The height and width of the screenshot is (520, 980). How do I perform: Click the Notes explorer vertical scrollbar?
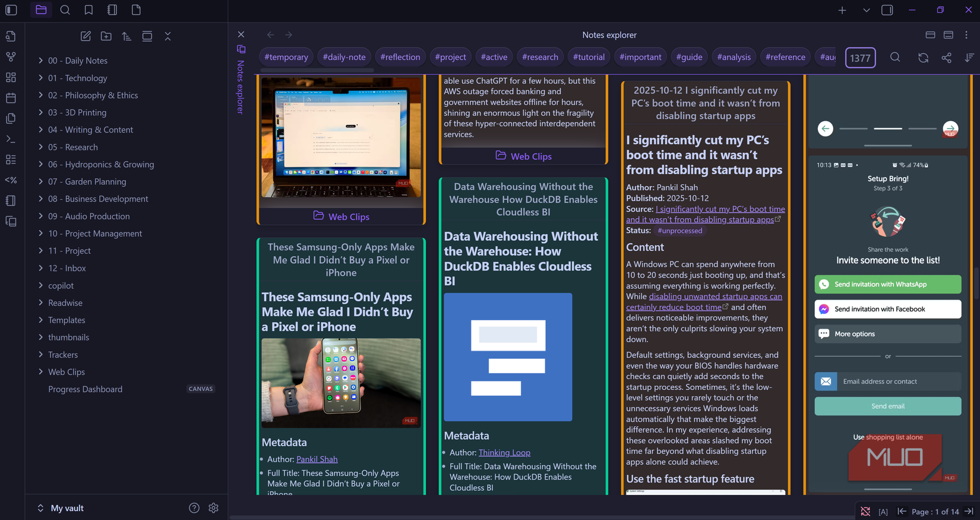[976, 283]
